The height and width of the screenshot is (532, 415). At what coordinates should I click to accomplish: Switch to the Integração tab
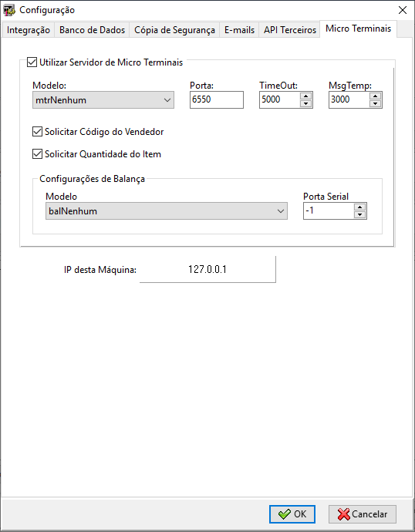(29, 30)
